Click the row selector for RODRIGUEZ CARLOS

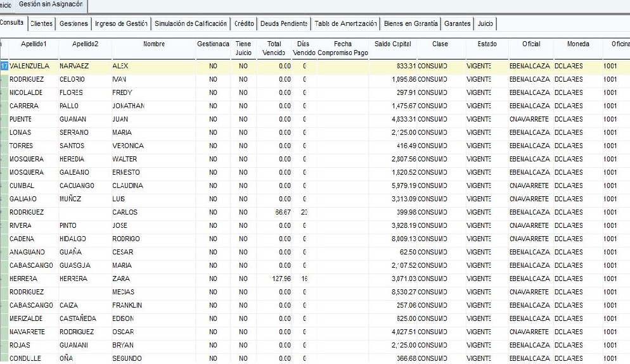[x=4, y=212]
